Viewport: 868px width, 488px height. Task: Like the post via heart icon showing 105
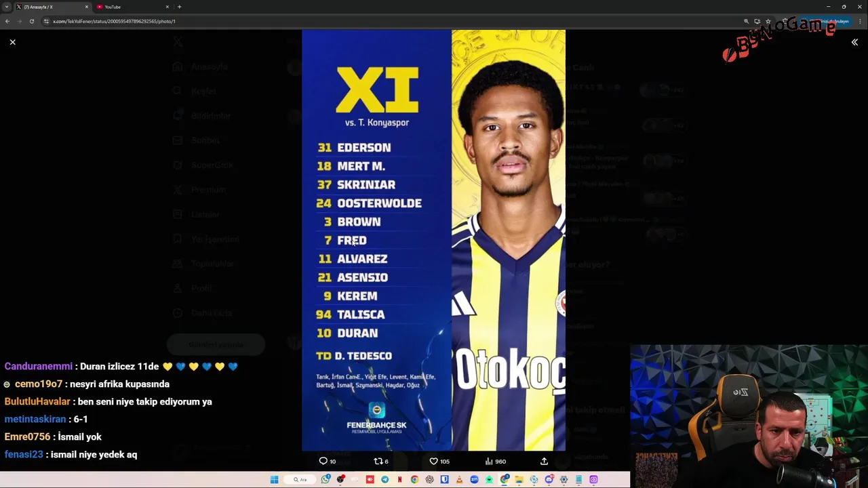[x=439, y=461]
